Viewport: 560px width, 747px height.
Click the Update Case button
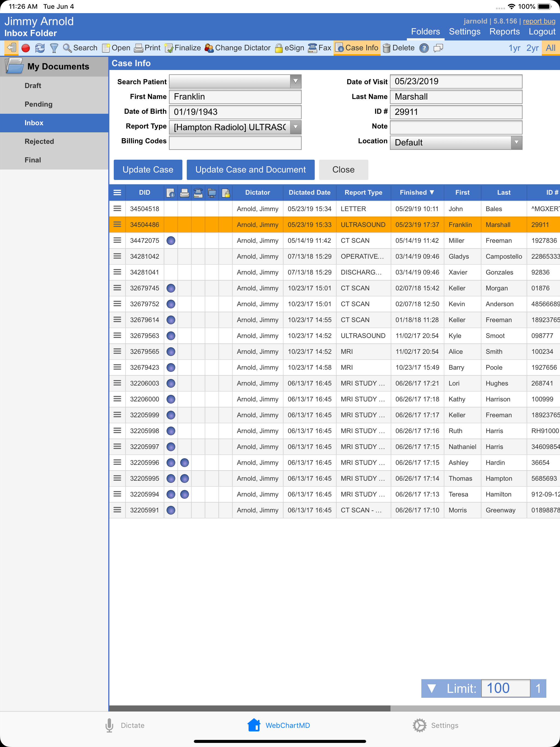148,170
